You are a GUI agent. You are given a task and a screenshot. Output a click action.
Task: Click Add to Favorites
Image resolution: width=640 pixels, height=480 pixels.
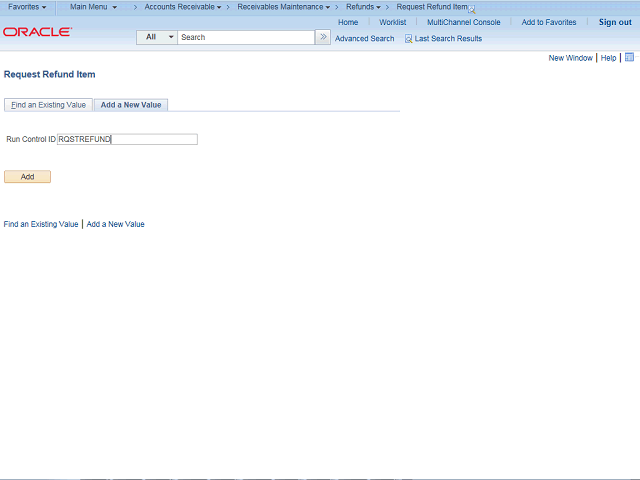(549, 22)
